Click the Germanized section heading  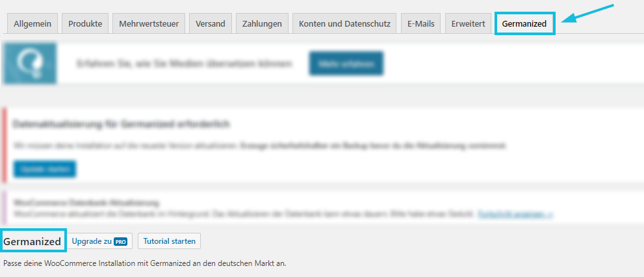tap(32, 241)
